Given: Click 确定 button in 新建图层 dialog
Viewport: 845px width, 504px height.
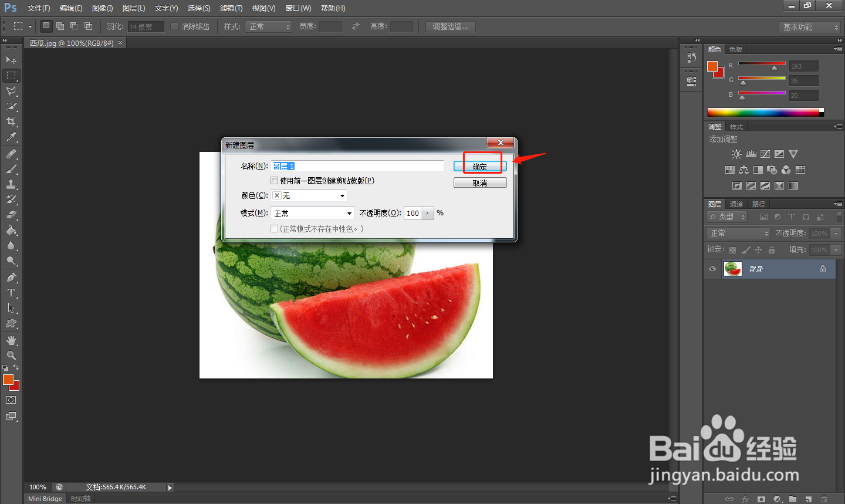Looking at the screenshot, I should pyautogui.click(x=480, y=167).
